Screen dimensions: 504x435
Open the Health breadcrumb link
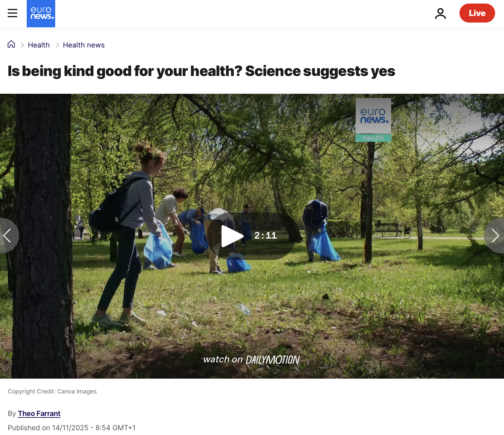click(x=39, y=45)
